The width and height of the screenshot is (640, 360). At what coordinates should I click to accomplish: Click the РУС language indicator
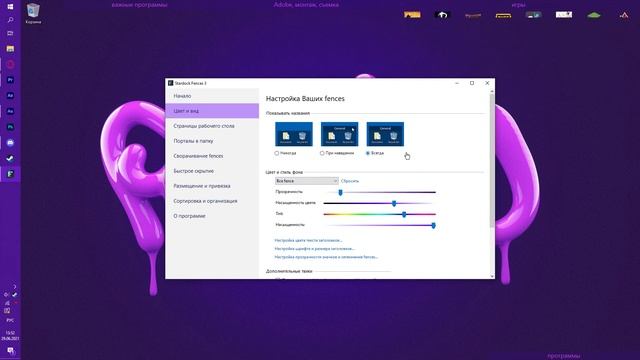coord(10,320)
